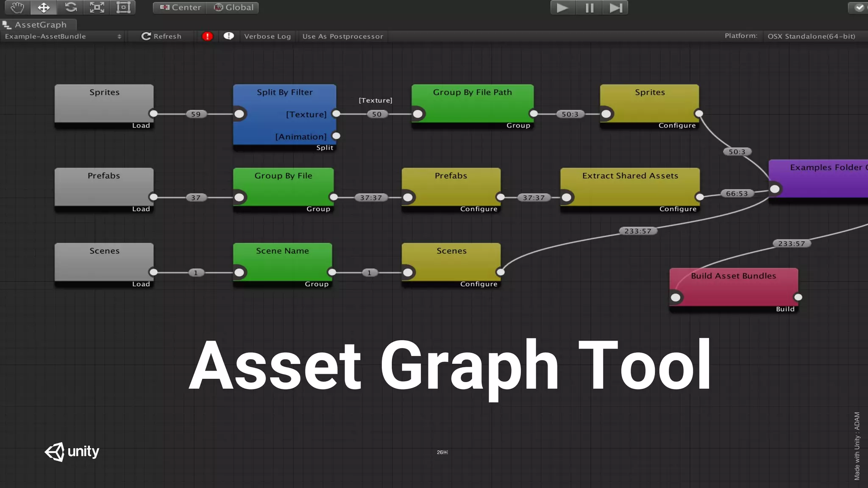This screenshot has width=868, height=488.
Task: Pause the editor playback
Action: [x=589, y=8]
